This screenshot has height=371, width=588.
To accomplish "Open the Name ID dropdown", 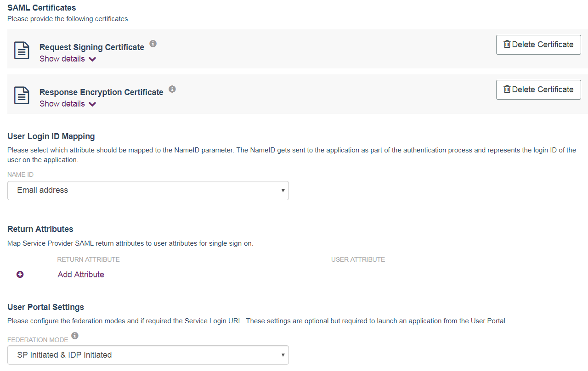I will pyautogui.click(x=148, y=191).
